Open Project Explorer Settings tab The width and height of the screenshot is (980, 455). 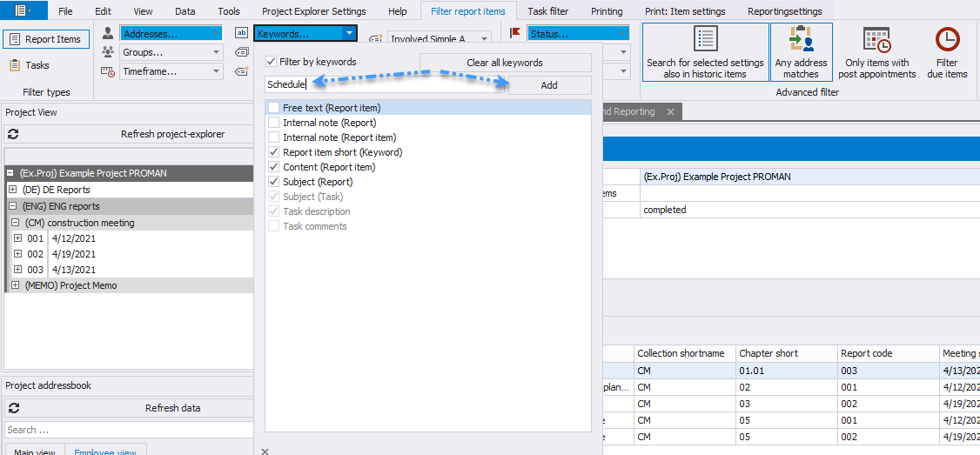click(313, 11)
